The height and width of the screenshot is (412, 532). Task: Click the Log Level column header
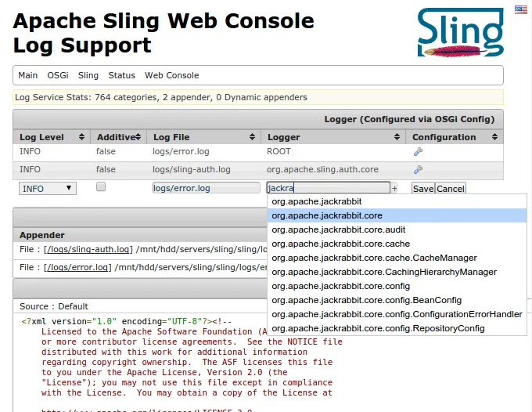[x=52, y=137]
